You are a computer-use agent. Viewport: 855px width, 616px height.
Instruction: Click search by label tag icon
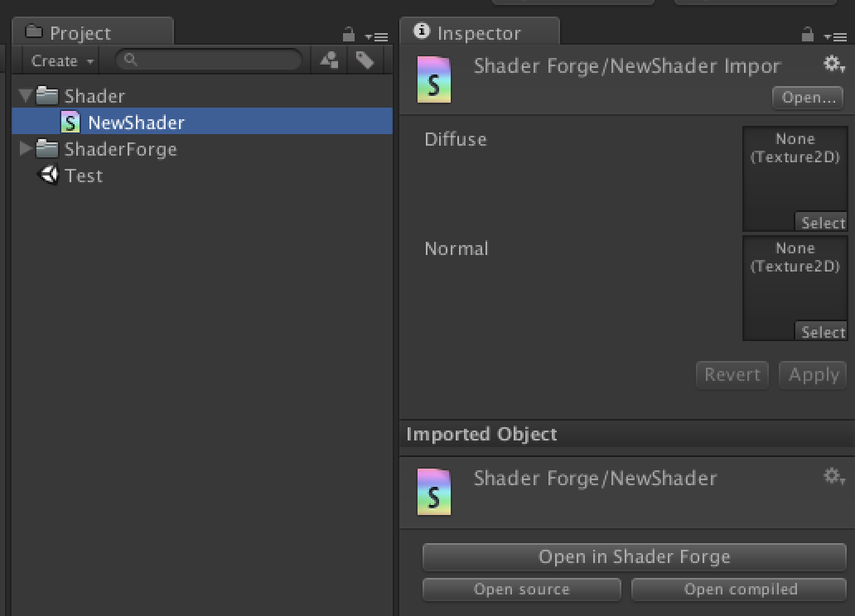click(x=365, y=60)
